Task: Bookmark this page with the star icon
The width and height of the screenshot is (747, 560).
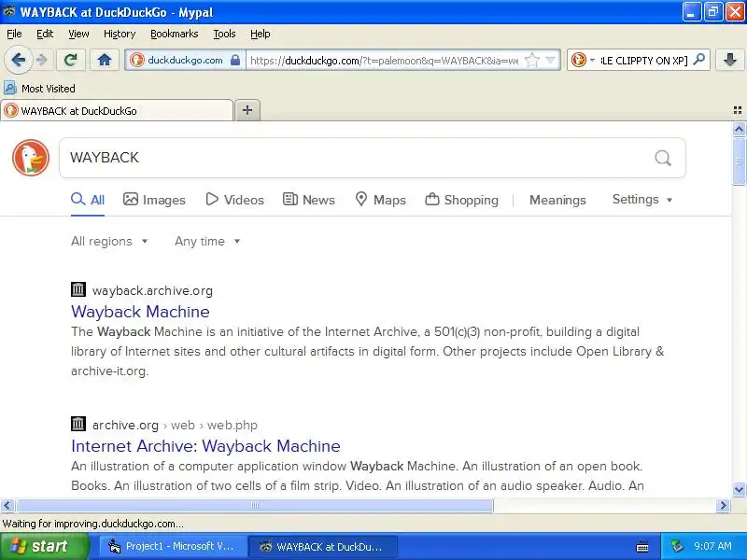Action: tap(531, 61)
